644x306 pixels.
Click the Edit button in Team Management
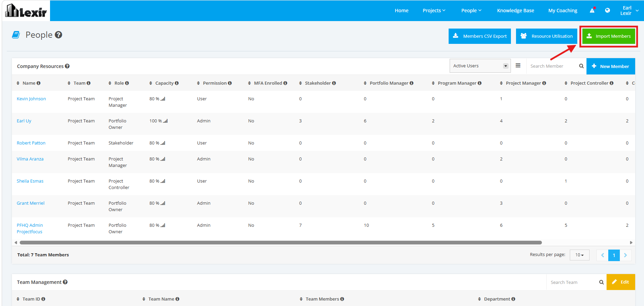pyautogui.click(x=621, y=282)
